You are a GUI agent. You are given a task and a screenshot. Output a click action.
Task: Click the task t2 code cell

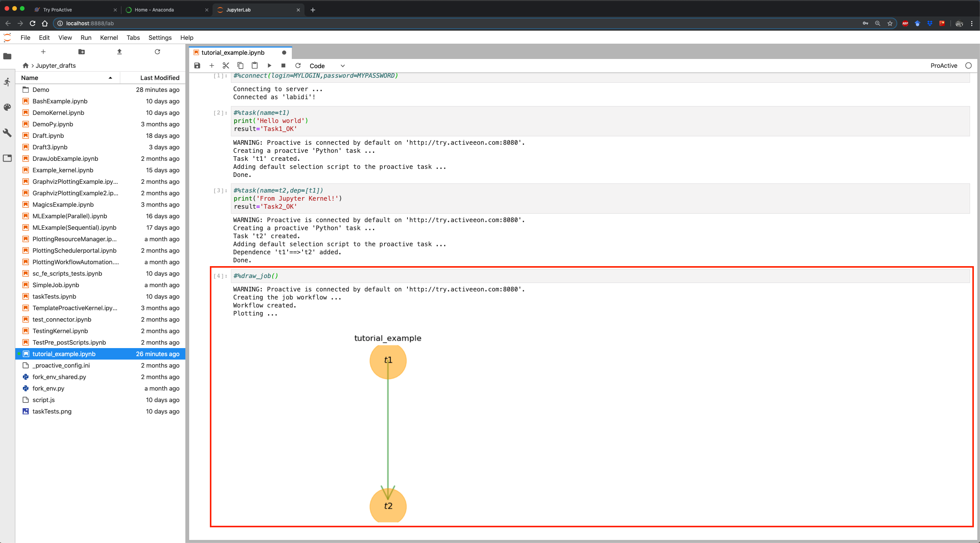coord(600,198)
